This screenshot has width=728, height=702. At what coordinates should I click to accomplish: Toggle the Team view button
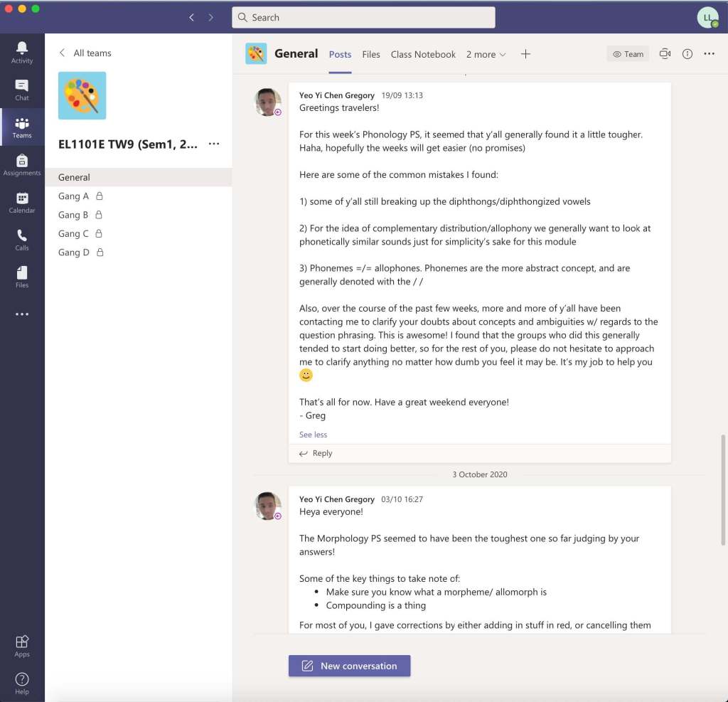pos(627,53)
